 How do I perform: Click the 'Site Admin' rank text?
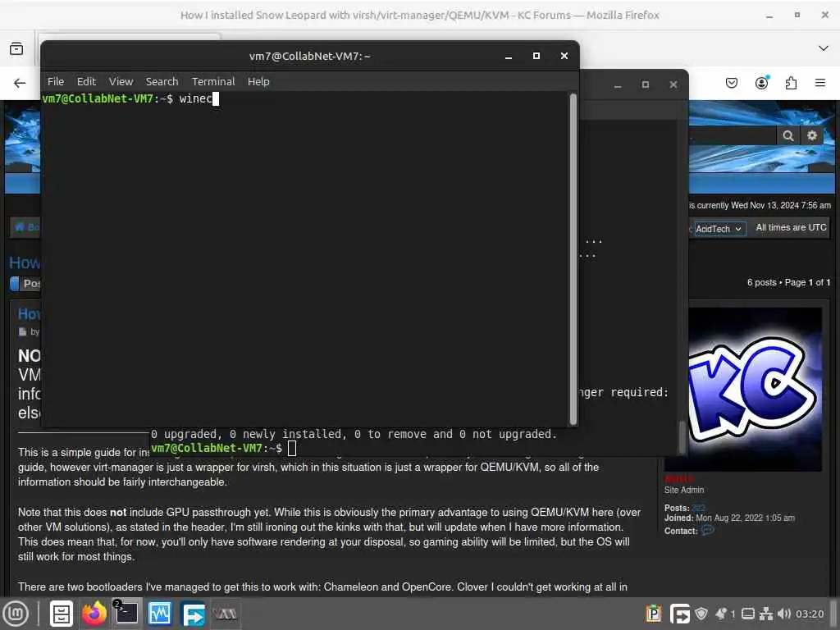tap(684, 491)
